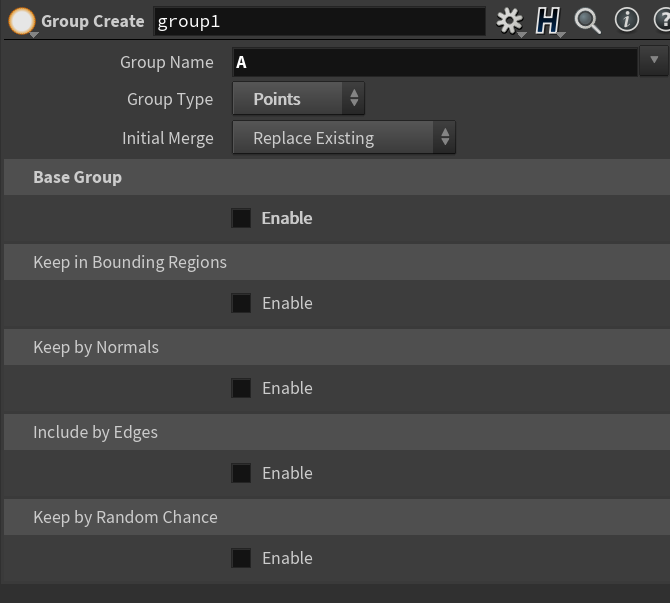Screen dimensions: 670x603
Task: Enable Keep by Random Chance checkbox
Action: 241,558
